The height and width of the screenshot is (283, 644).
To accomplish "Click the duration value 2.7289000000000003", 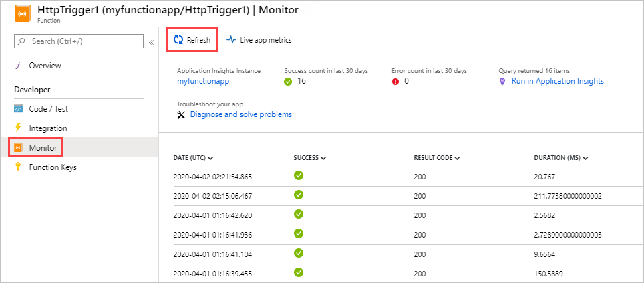I will coord(568,235).
